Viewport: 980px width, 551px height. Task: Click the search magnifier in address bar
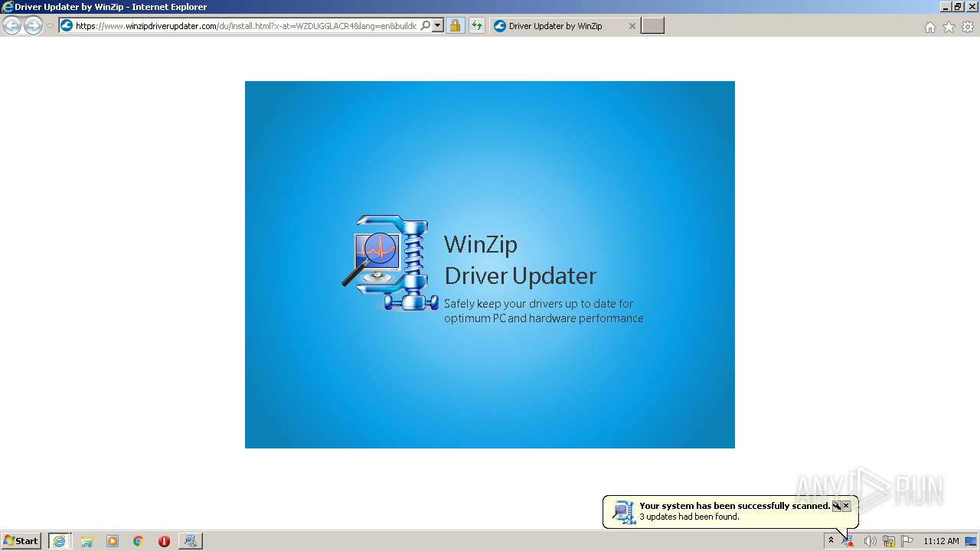[x=426, y=26]
